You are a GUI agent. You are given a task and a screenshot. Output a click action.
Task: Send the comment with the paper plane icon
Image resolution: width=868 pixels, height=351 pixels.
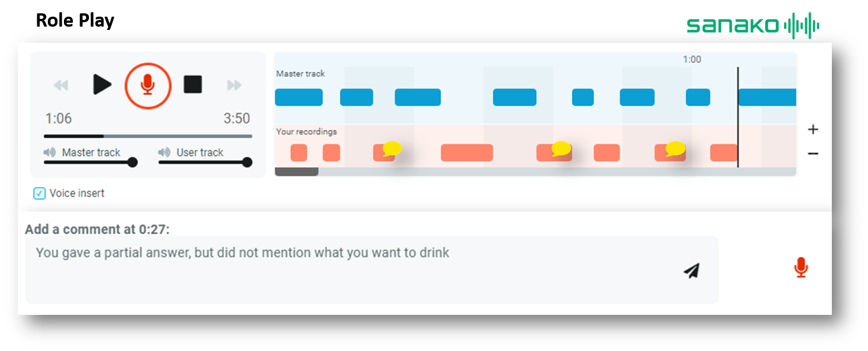pyautogui.click(x=691, y=270)
